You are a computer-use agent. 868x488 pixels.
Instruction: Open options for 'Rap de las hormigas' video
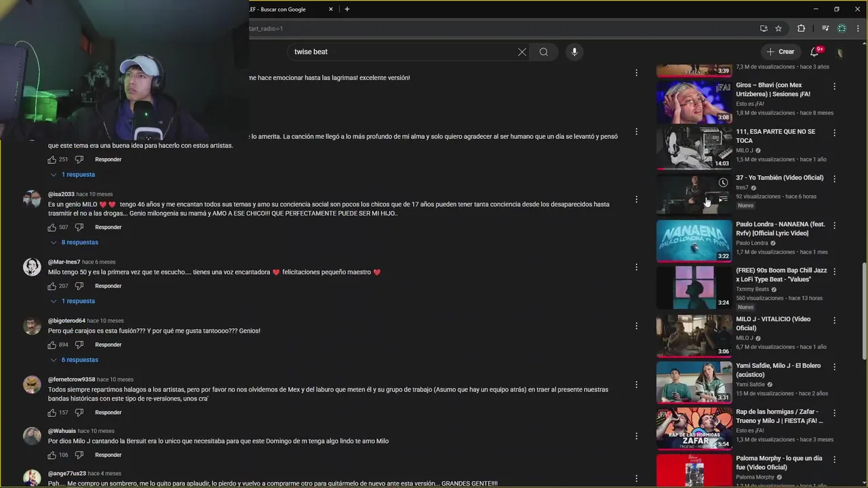[834, 413]
